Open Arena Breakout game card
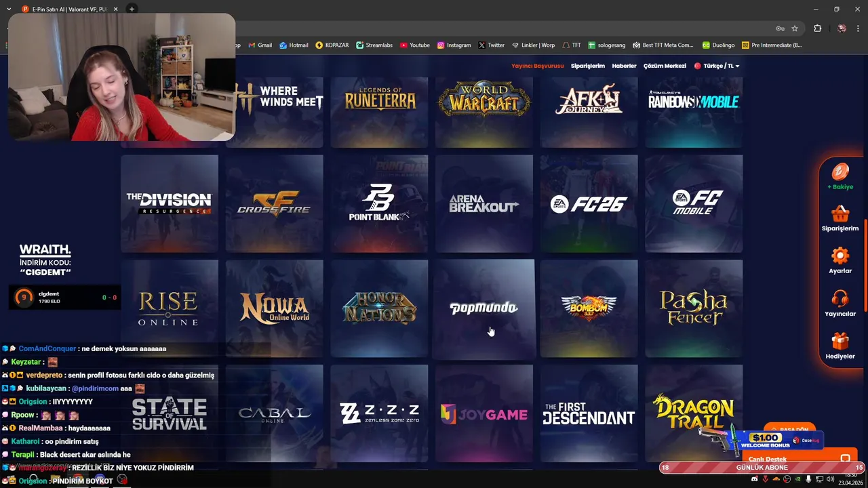Screen dimensions: 868x488 [484, 203]
